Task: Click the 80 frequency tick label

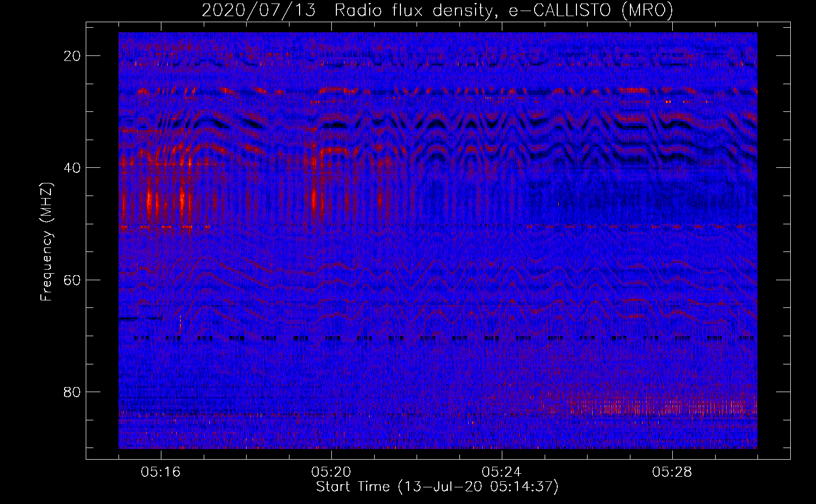Action: (x=73, y=392)
